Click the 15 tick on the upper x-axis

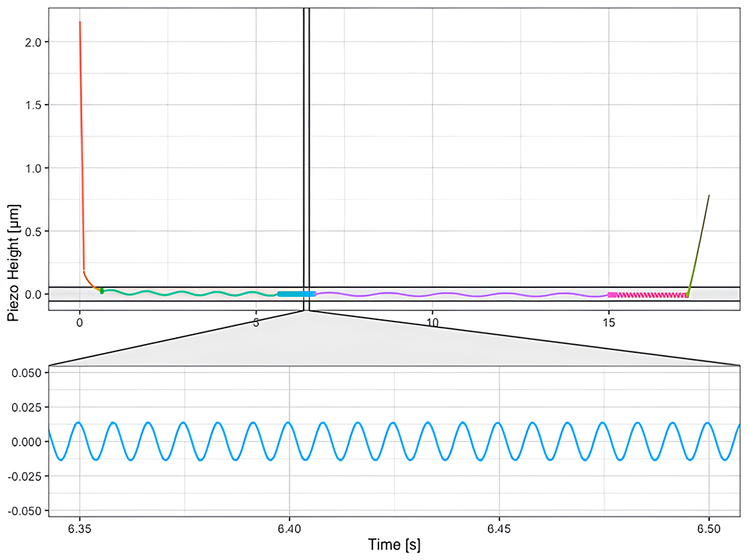[609, 323]
